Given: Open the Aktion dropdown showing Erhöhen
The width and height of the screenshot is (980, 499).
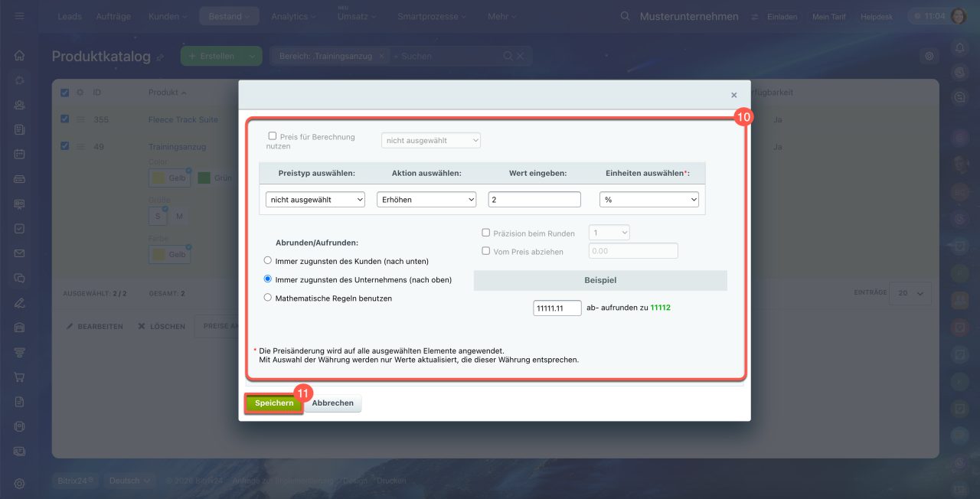Looking at the screenshot, I should click(x=426, y=199).
